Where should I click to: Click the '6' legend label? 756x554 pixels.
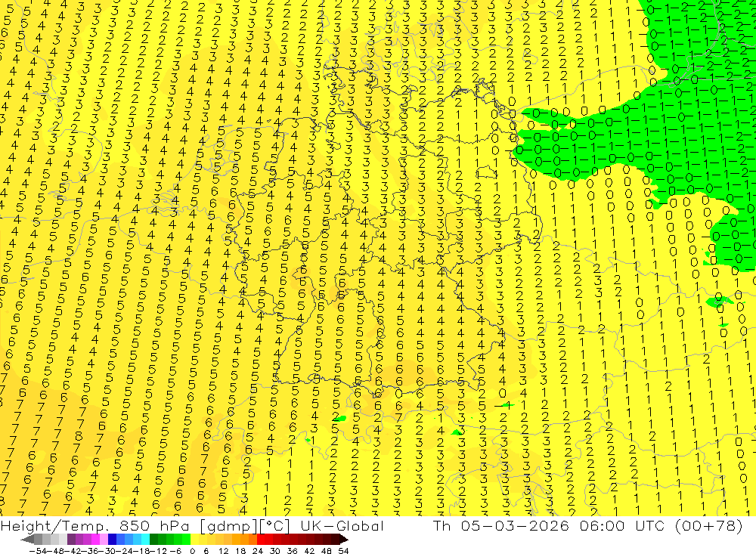coord(206,551)
